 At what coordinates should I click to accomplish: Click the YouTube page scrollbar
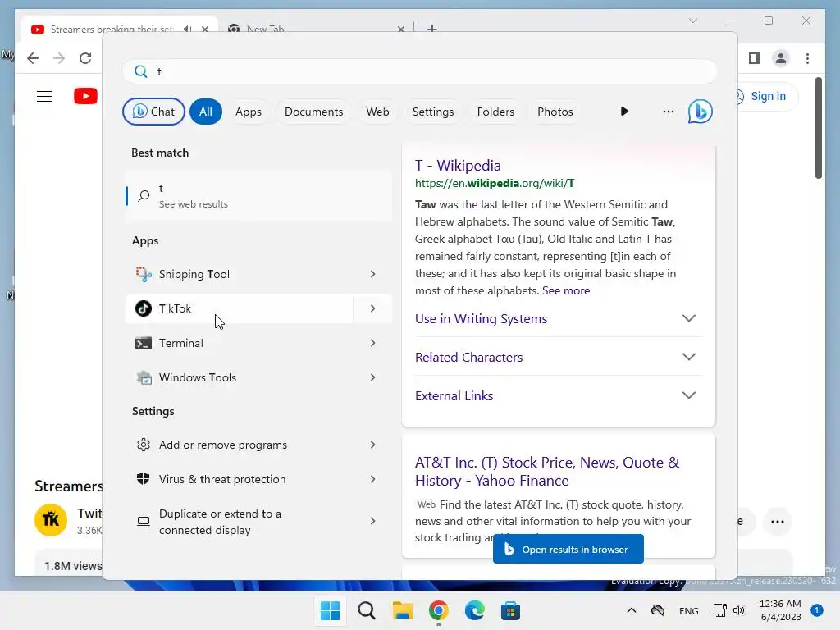point(818,129)
